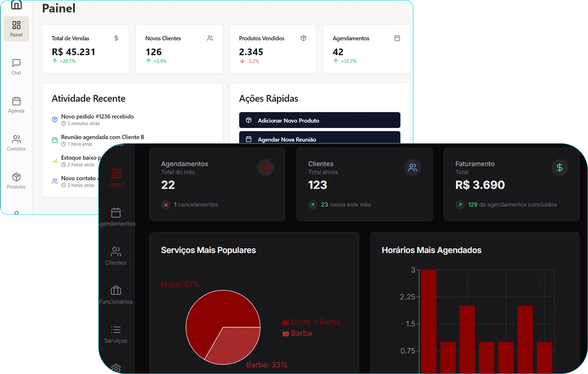Open the Geral dashboard tab
This screenshot has width=588, height=374.
coord(116,177)
